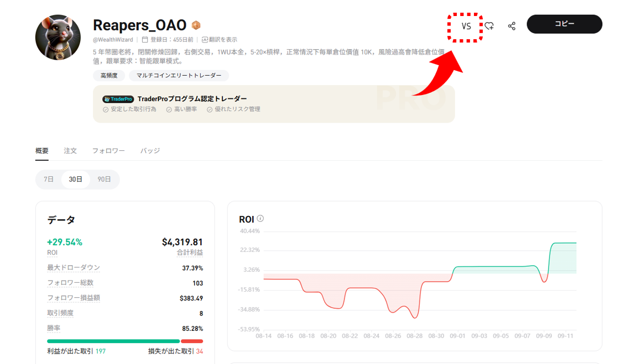Switch to the 注文 tab
Screen dimensions: 626x364
point(70,151)
